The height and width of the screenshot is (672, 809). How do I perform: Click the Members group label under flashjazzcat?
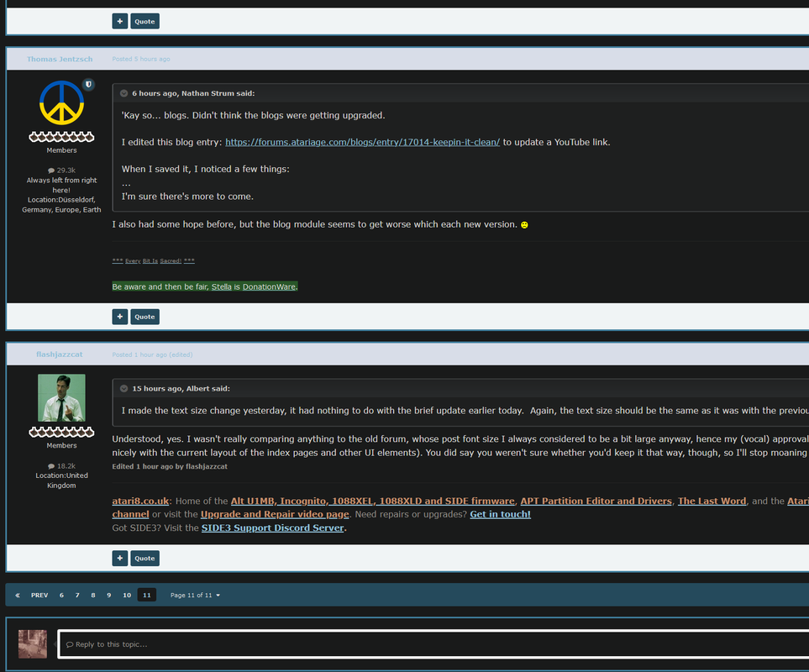[61, 445]
